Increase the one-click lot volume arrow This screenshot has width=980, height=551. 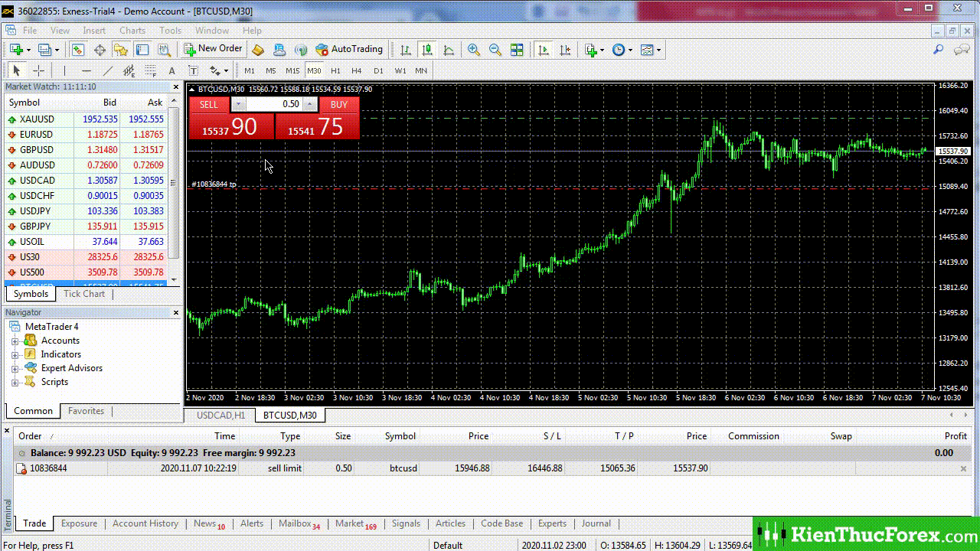[x=309, y=104]
